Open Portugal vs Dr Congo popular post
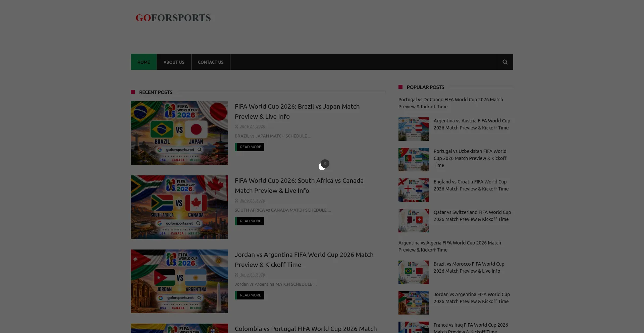The image size is (644, 333). click(451, 103)
